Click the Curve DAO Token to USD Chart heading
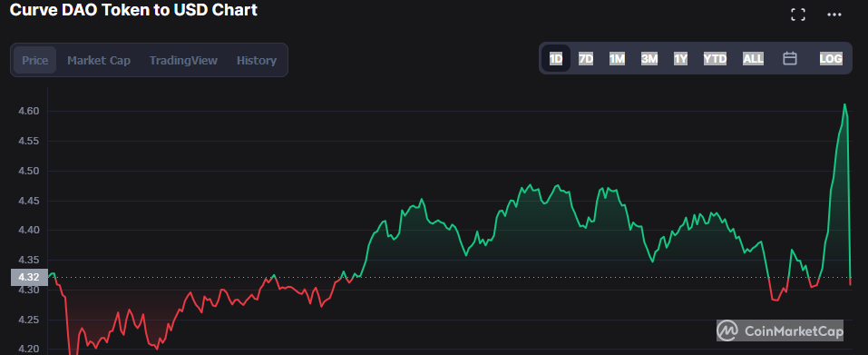Screen dimensions: 868x355 133,9
